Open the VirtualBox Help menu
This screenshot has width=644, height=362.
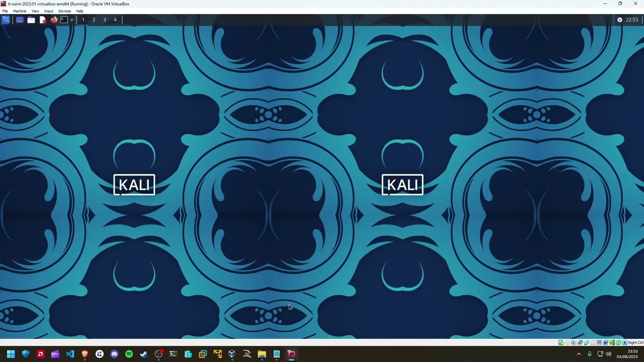pos(79,11)
